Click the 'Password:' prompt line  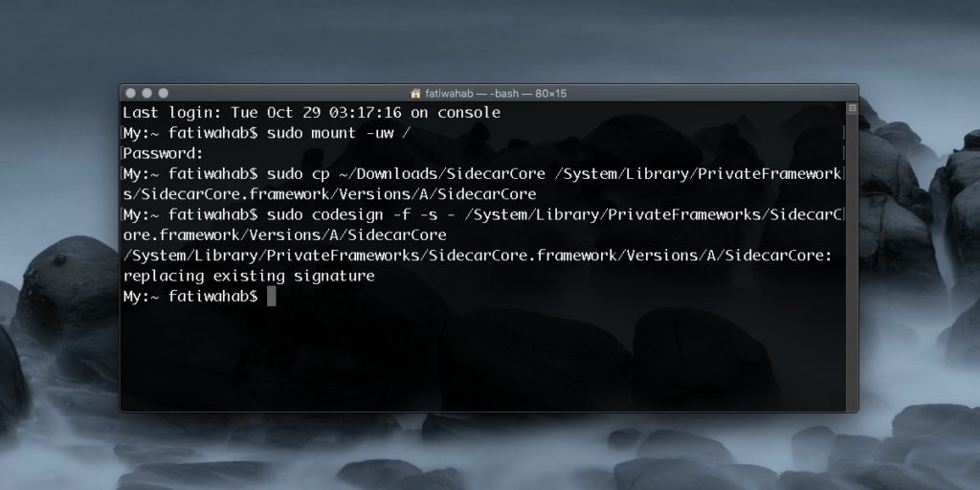click(163, 153)
